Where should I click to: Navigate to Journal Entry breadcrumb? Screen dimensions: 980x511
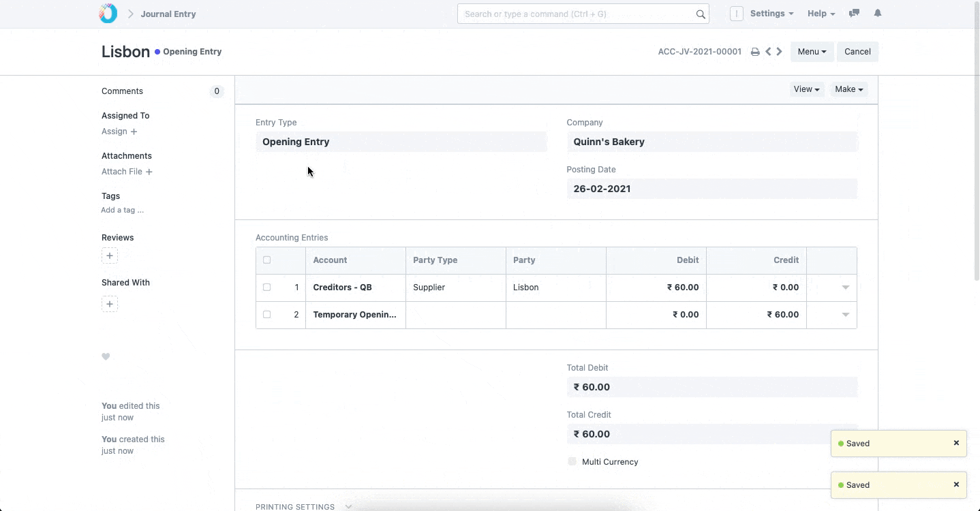pos(168,14)
